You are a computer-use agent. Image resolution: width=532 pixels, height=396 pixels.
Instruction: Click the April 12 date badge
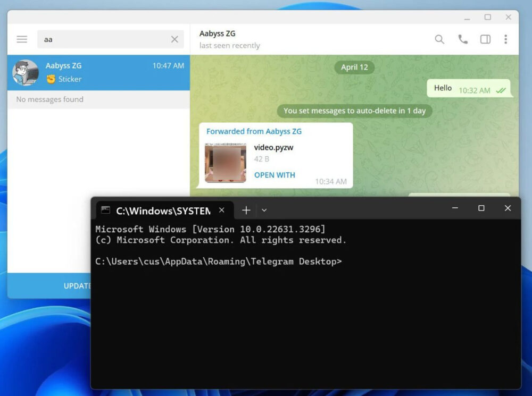[354, 67]
